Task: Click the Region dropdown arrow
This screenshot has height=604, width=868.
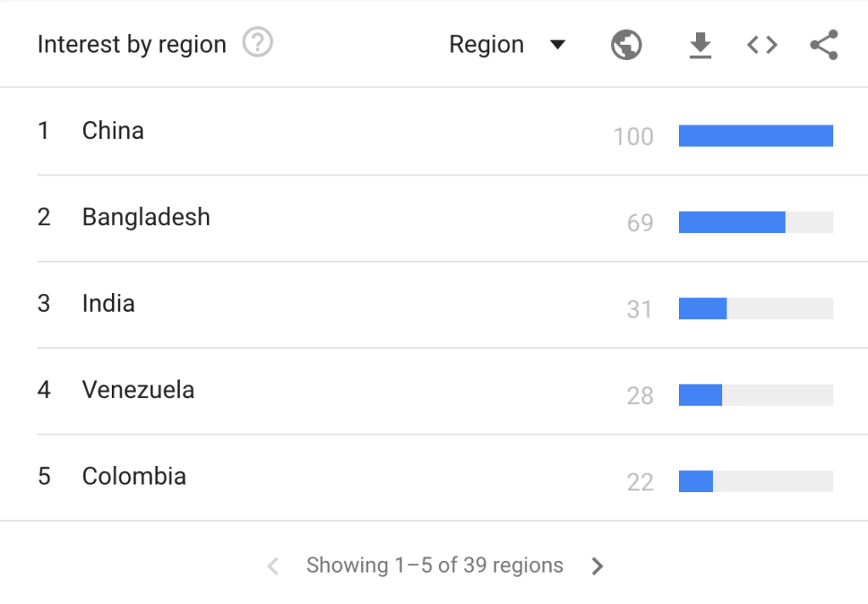Action: (x=557, y=45)
